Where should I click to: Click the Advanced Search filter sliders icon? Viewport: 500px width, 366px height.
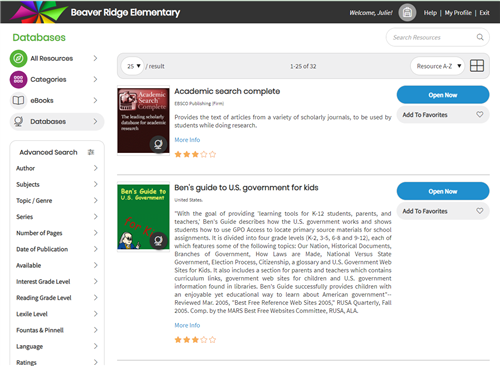91,152
